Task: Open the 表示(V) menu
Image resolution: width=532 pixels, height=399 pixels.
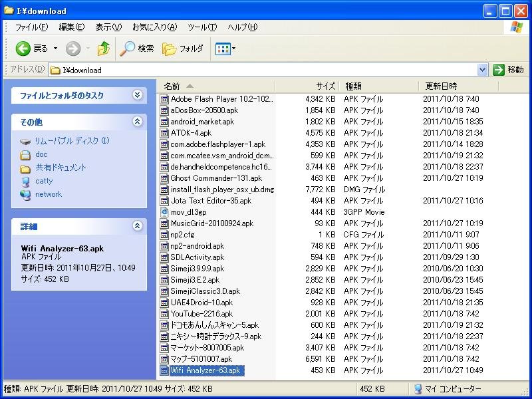Action: click(108, 27)
